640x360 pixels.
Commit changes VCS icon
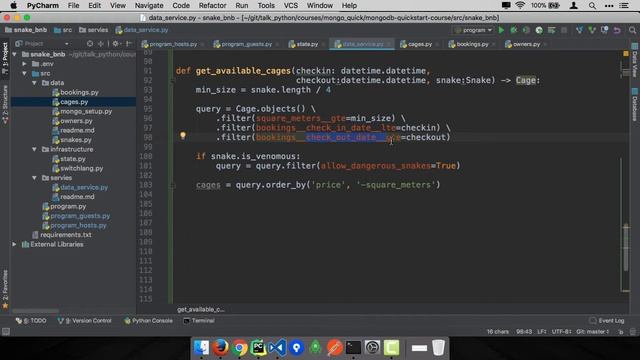pos(592,30)
